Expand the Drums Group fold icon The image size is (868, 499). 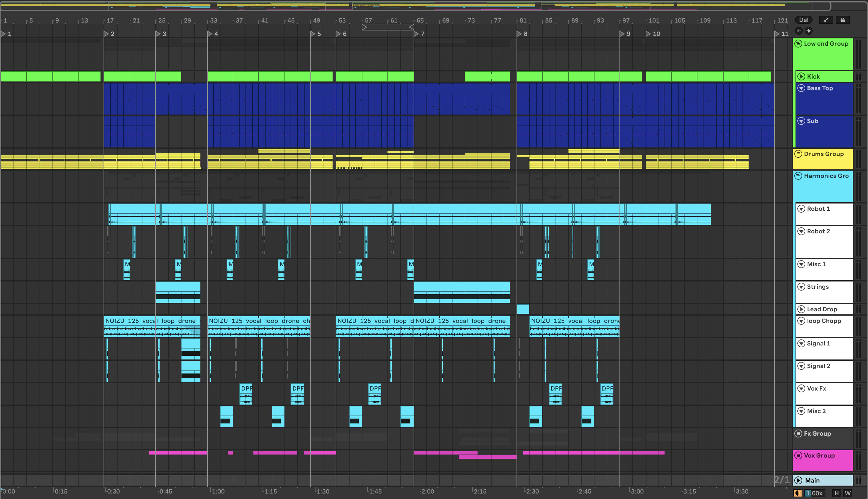pos(798,154)
